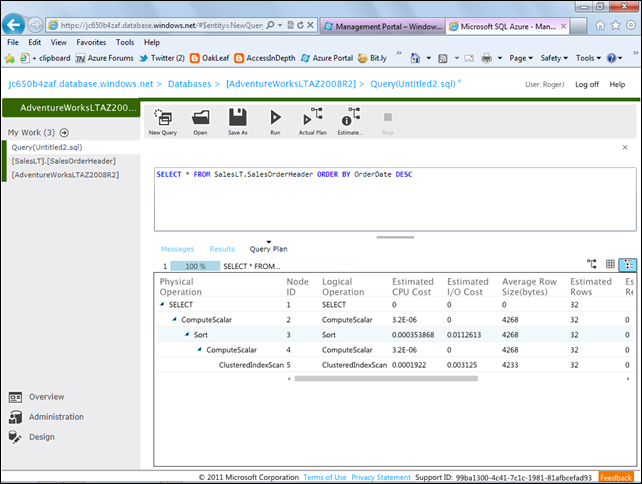Click into the SQL query editor
The image size is (642, 484).
pyautogui.click(x=395, y=199)
